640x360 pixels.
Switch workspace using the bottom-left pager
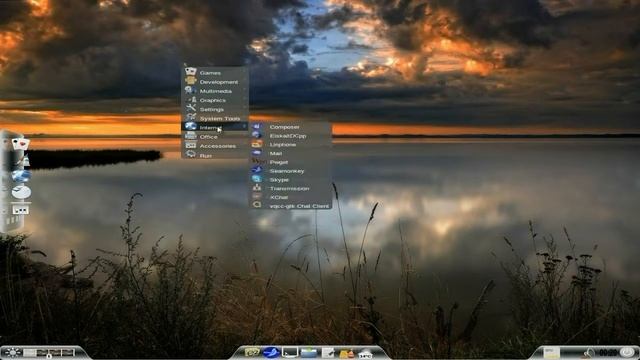click(x=49, y=353)
